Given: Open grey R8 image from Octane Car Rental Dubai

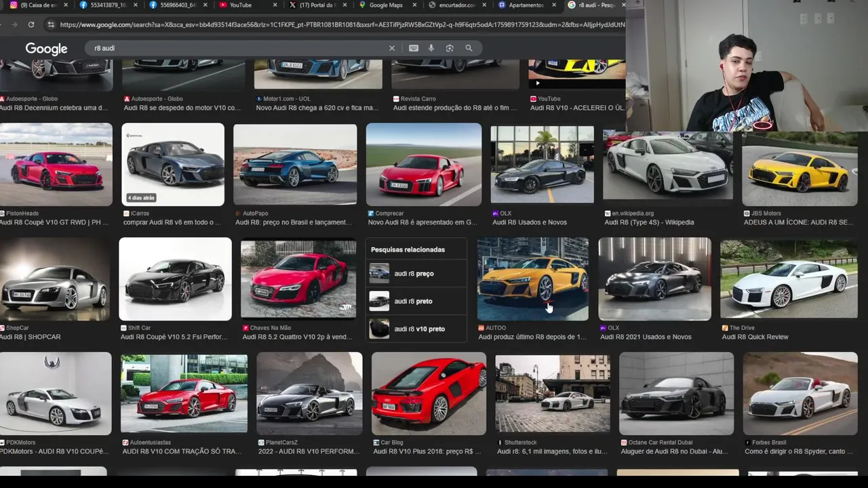Looking at the screenshot, I should 676,394.
